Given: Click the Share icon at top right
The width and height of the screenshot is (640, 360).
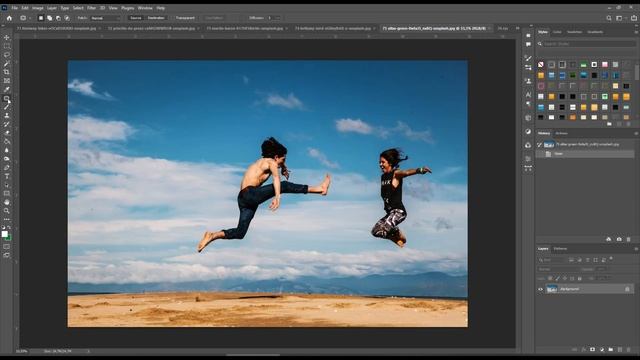Looking at the screenshot, I should click(x=633, y=18).
